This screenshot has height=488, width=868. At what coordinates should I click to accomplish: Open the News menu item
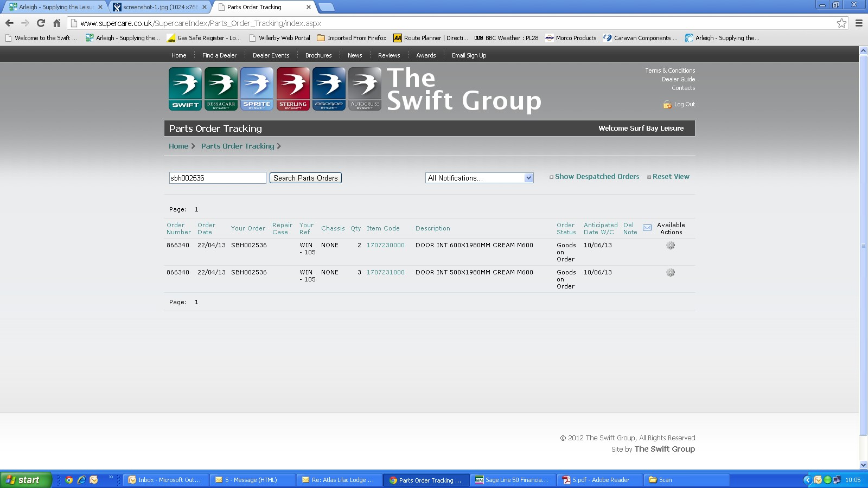355,55
